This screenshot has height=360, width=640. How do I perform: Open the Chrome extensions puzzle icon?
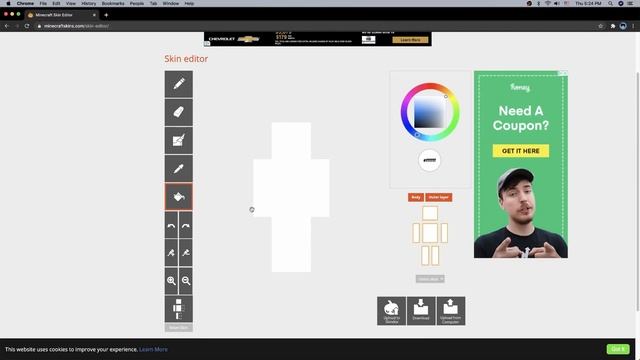point(613,26)
